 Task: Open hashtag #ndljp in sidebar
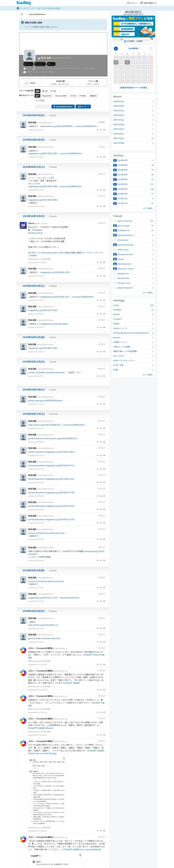116,305
